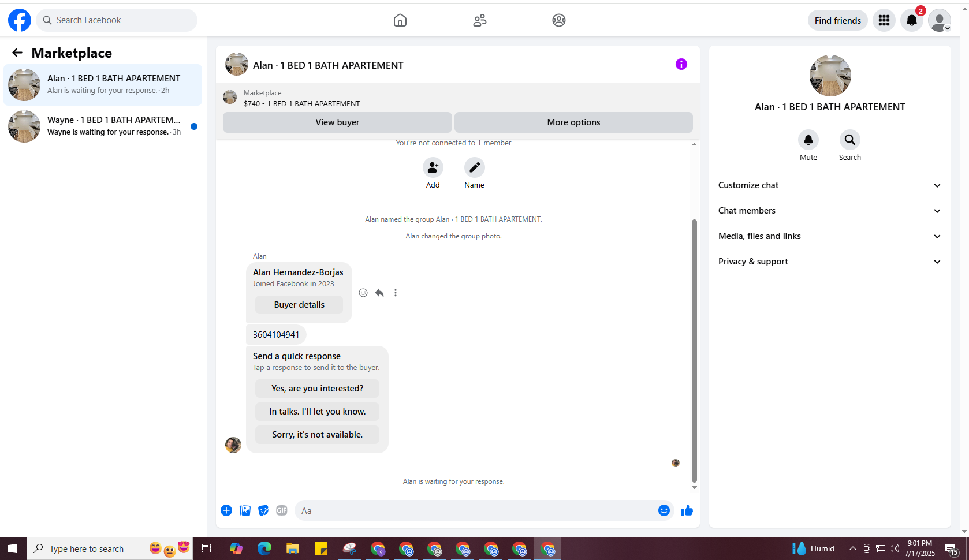Click the Facebook logo

pos(20,20)
